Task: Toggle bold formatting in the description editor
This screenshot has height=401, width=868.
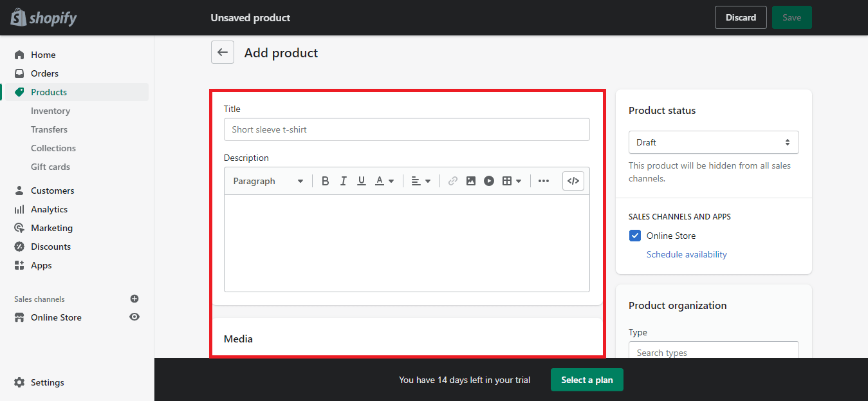Action: pyautogui.click(x=326, y=181)
